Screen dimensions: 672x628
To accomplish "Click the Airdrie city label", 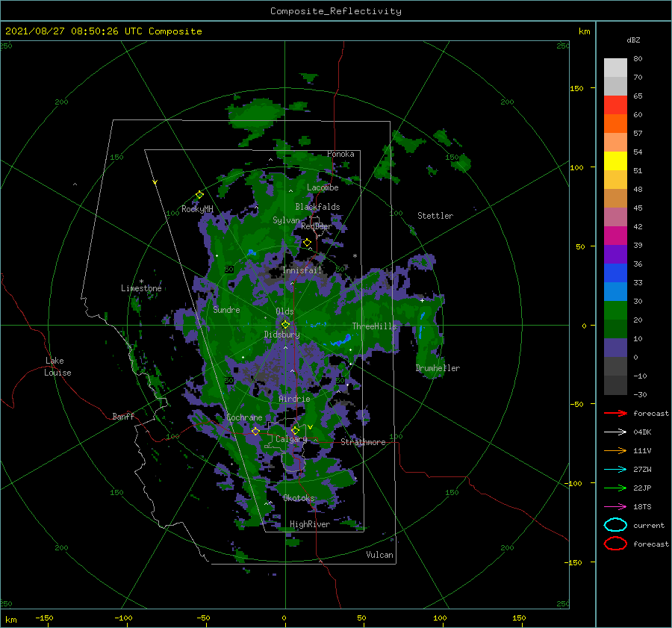I will [294, 399].
